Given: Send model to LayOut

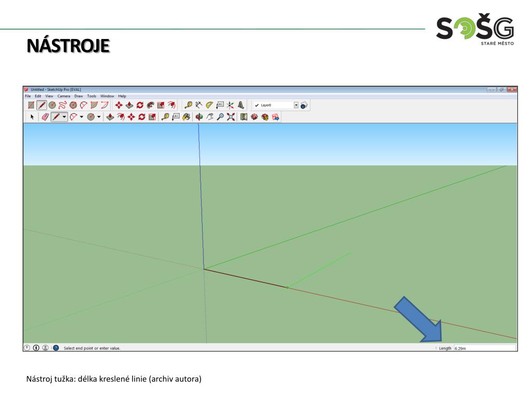Looking at the screenshot, I should (275, 117).
